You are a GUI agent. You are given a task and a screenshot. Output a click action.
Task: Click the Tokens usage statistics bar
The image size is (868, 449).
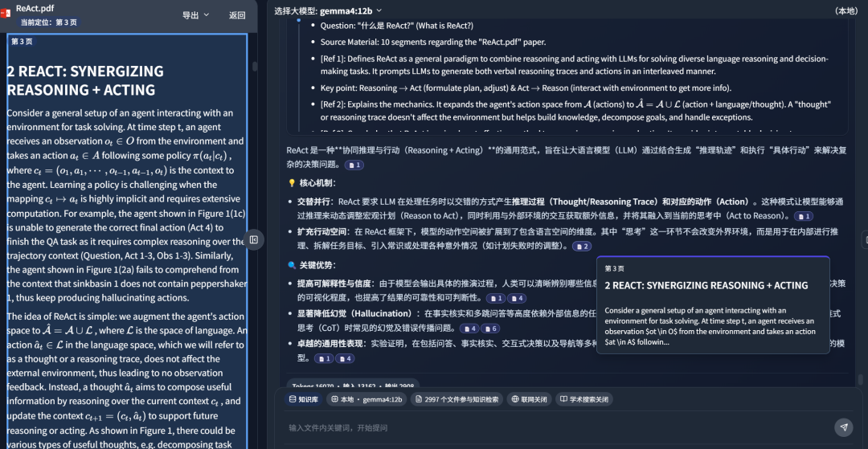353,384
